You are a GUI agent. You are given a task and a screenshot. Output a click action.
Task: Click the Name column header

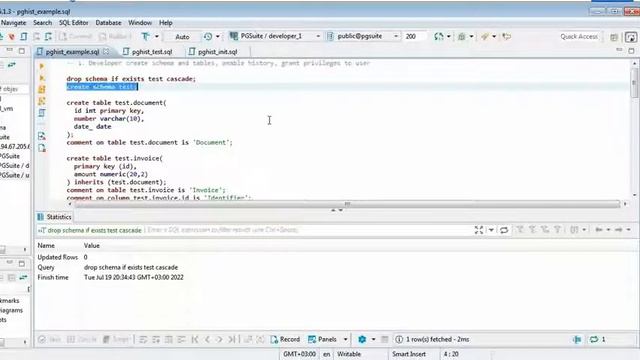[46, 246]
